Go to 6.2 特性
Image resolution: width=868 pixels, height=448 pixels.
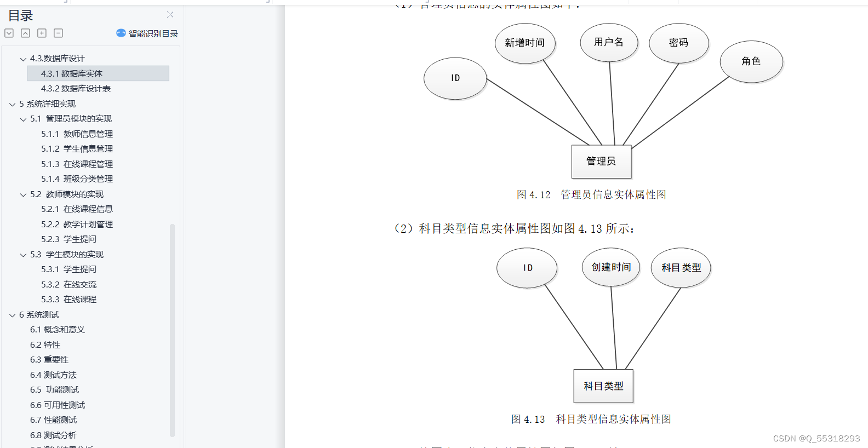[x=45, y=345]
